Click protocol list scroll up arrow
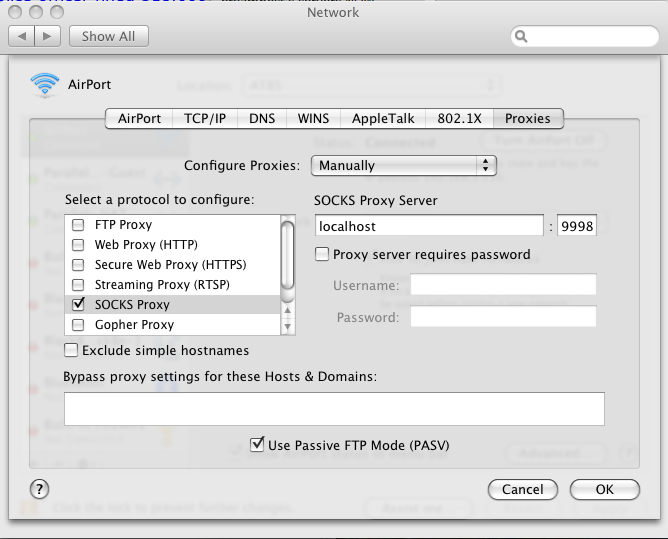 coord(288,311)
